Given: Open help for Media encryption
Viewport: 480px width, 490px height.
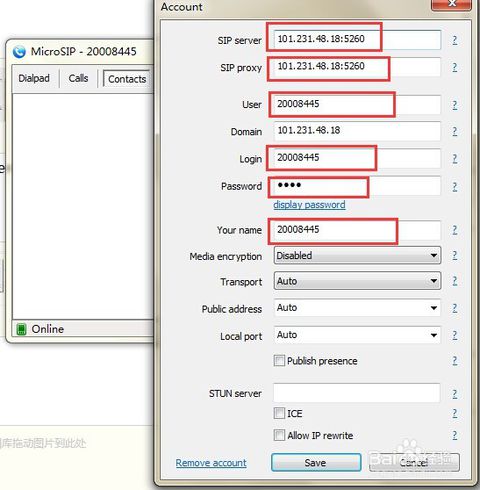Looking at the screenshot, I should 455,256.
